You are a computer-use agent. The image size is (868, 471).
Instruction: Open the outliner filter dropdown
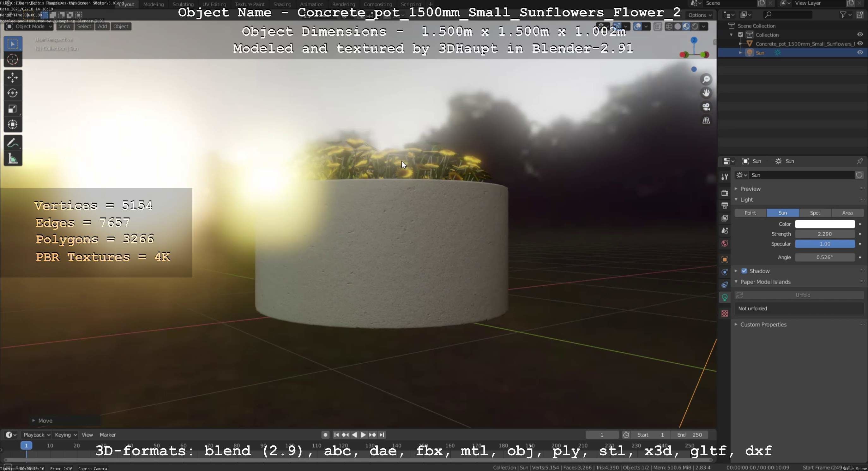(846, 15)
